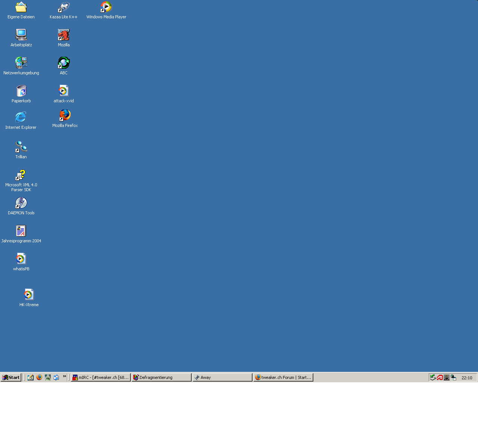Launch Firefox from the quick launch bar
Viewport: 478px width, 448px height.
click(x=39, y=377)
